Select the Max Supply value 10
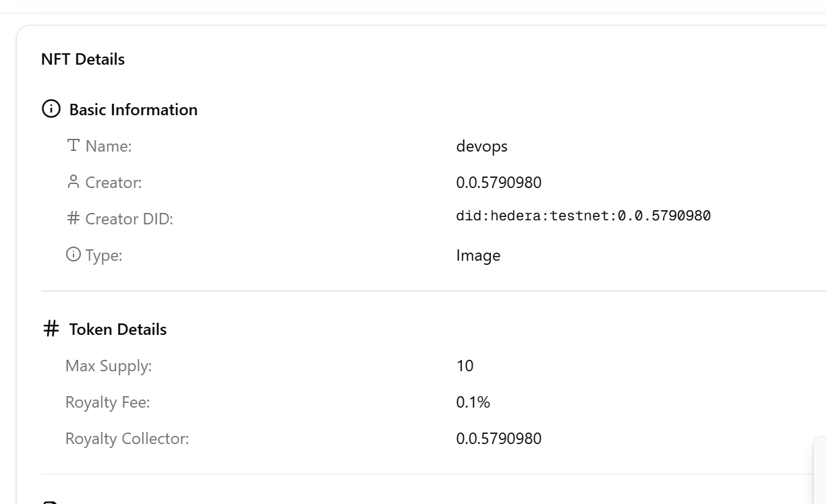The image size is (826, 504). [x=465, y=366]
